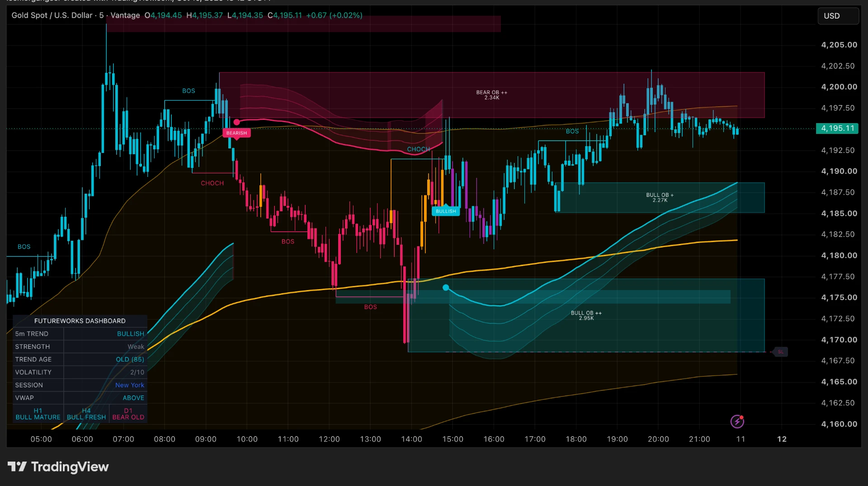Click the VOLATILITY 2/10 value
The image size is (868, 486).
[137, 372]
